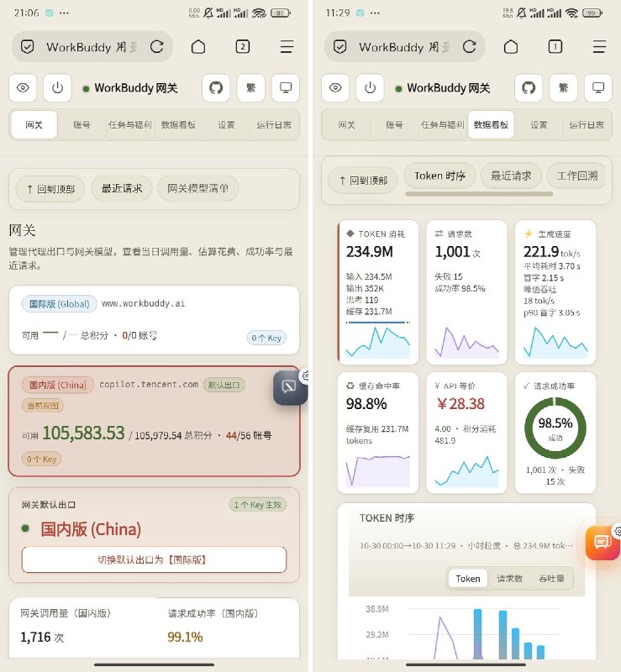Open API 等价 ¥28.38 card
This screenshot has width=621, height=672.
466,433
